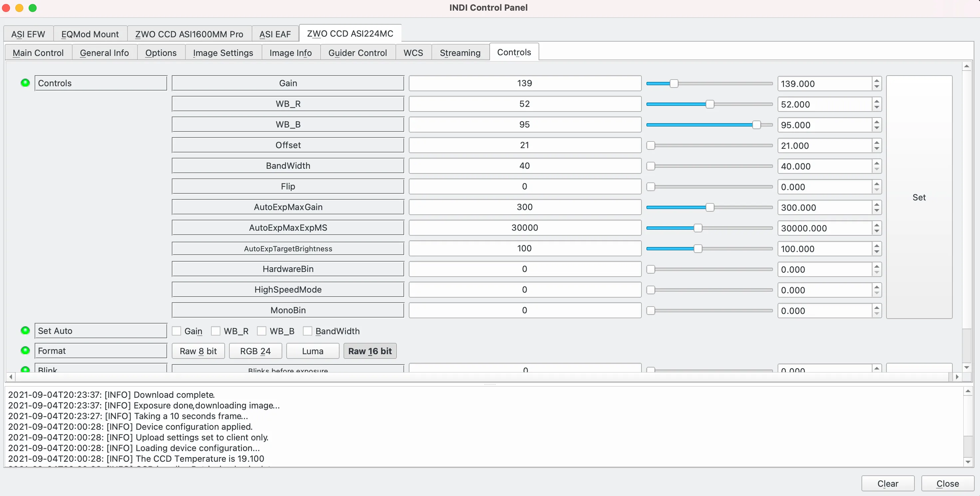Screen dimensions: 980x496
Task: Click the Offset slider handle
Action: tap(651, 145)
